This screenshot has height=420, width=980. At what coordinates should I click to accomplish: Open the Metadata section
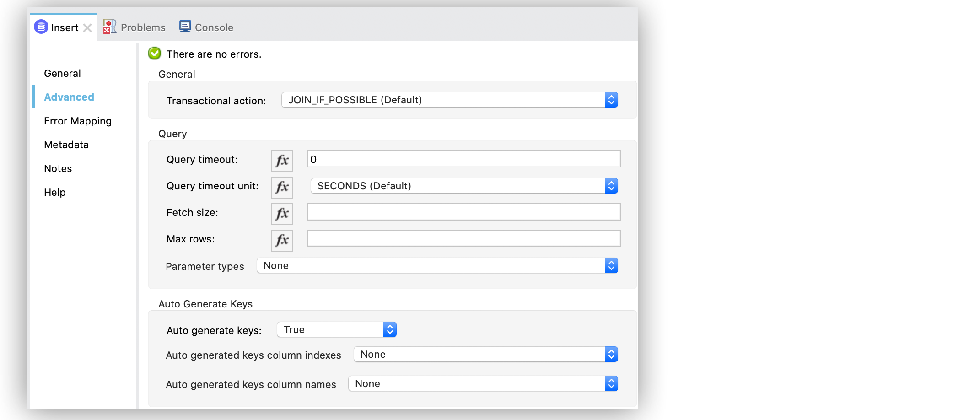pyautogui.click(x=66, y=145)
